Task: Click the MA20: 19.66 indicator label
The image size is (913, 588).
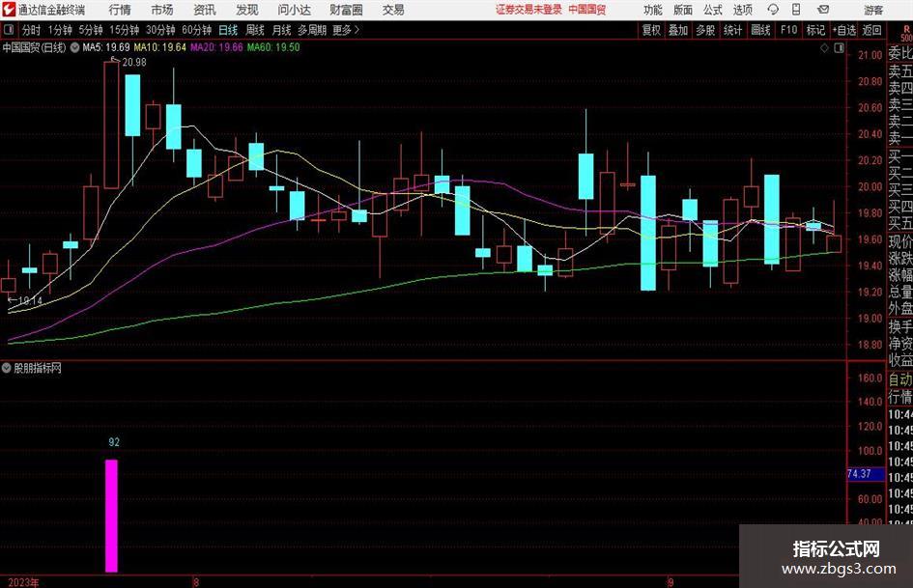Action: pos(216,47)
